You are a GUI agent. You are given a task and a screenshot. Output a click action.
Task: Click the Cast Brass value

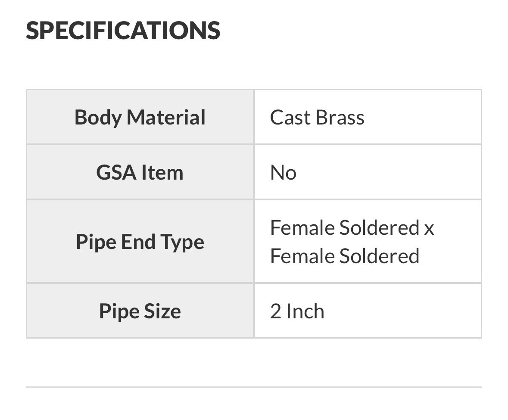pyautogui.click(x=317, y=117)
